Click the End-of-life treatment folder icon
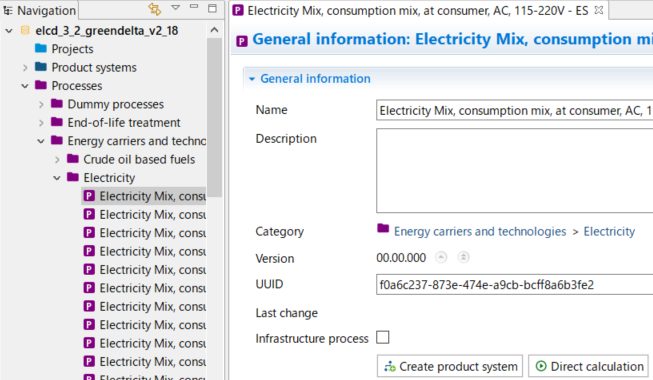The width and height of the screenshot is (653, 380). point(57,122)
